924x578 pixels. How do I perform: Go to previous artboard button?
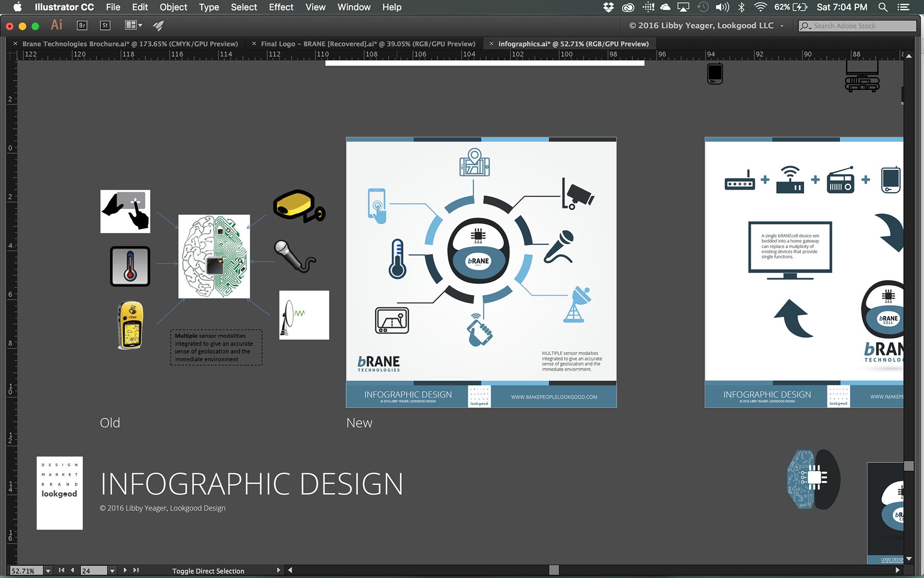click(72, 570)
